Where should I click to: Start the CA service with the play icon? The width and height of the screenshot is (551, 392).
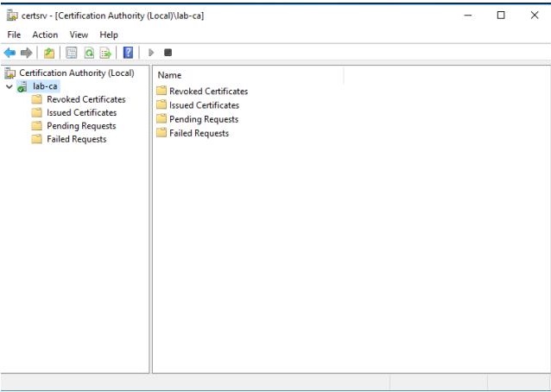[x=151, y=53]
